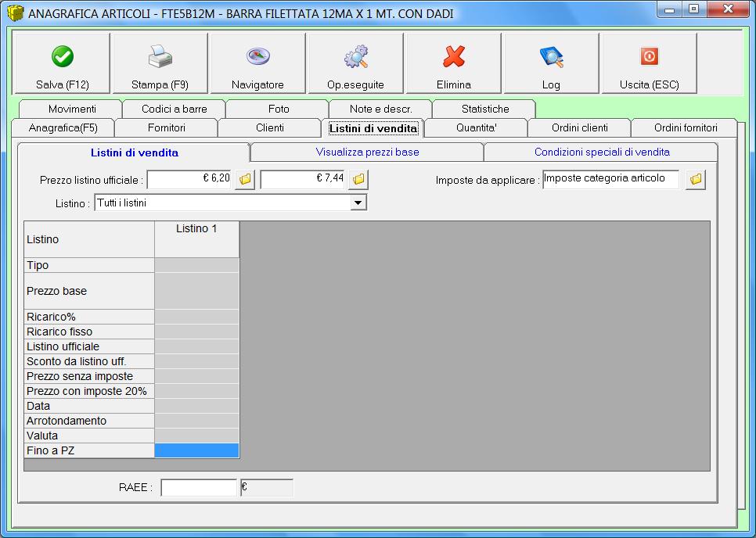Switch to the Movimenti tab
This screenshot has width=756, height=538.
[72, 109]
